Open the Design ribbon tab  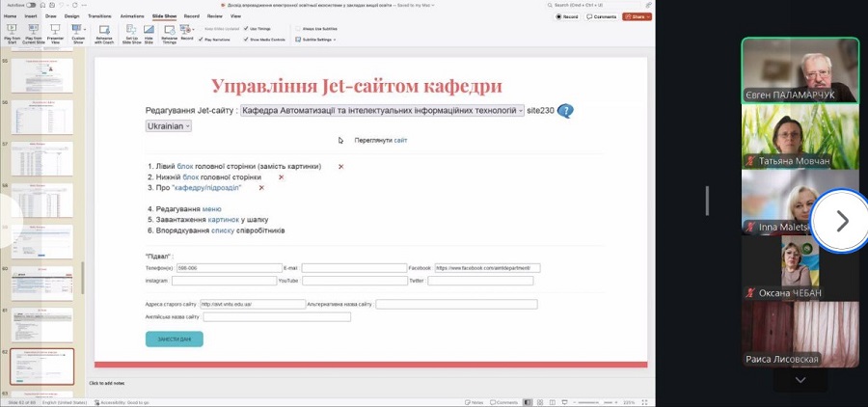72,16
